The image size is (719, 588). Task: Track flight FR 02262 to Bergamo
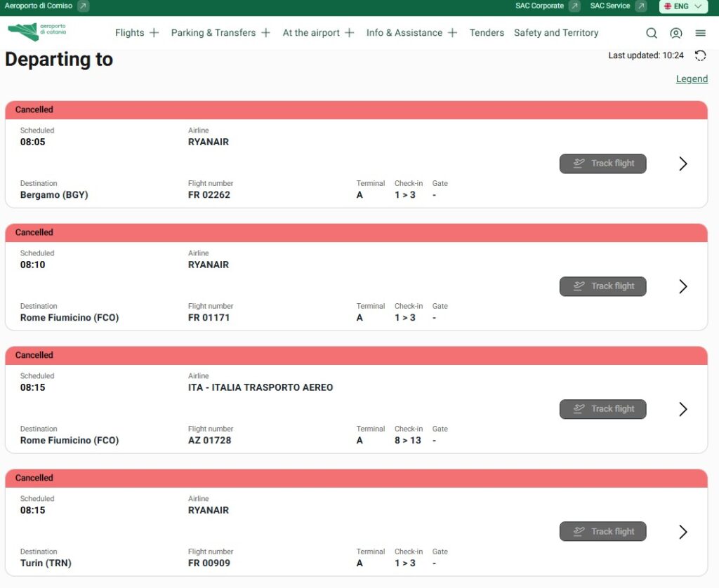coord(602,163)
